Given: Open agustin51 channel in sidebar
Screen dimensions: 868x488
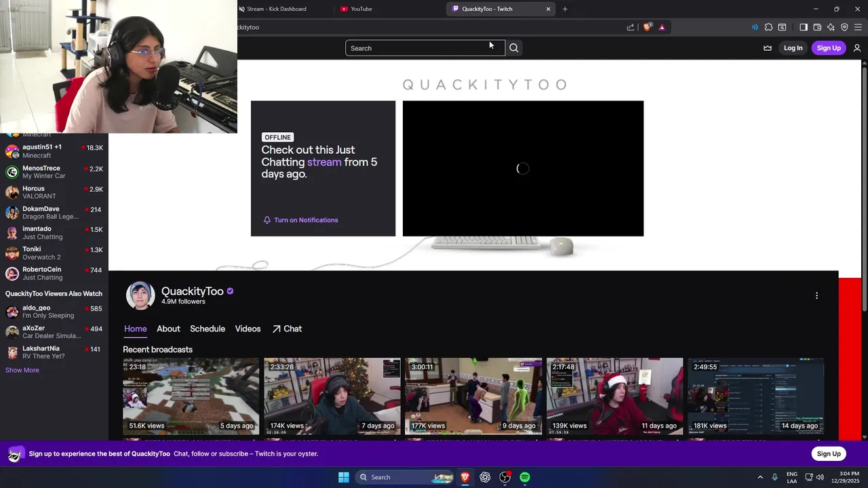Looking at the screenshot, I should coord(54,151).
